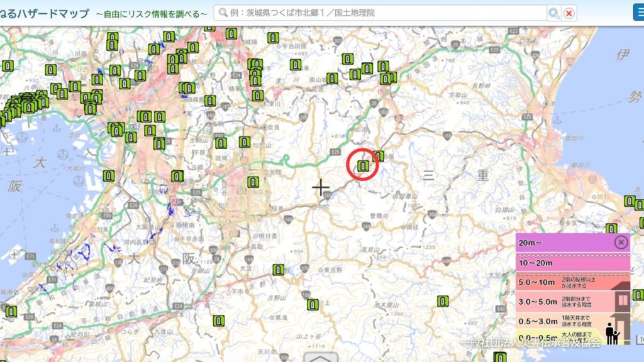Click the underpass marker inside red circle

[363, 166]
